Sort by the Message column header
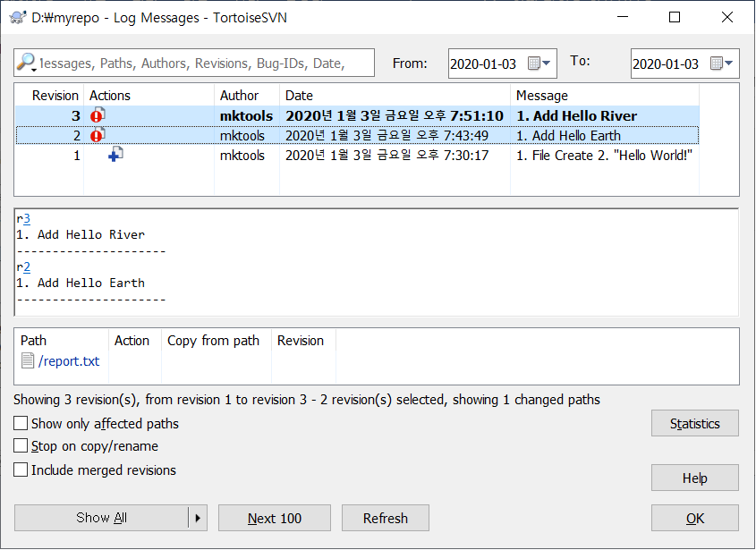 [x=605, y=96]
